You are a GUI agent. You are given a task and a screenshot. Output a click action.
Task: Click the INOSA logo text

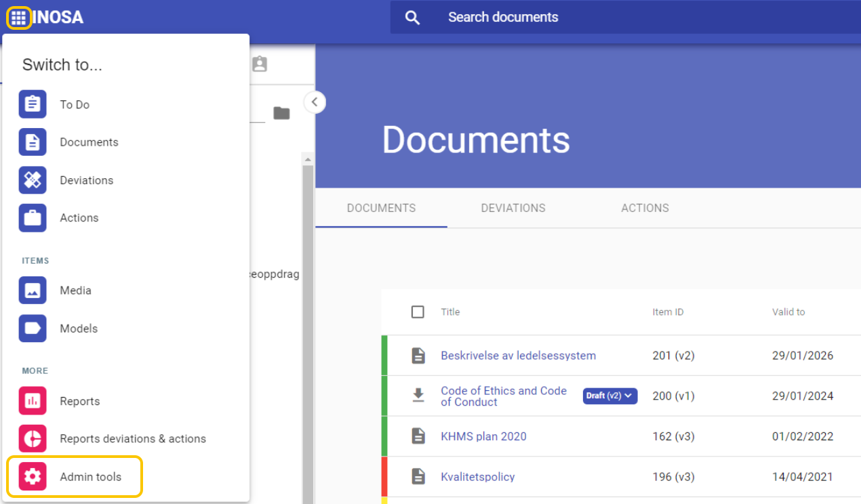tap(58, 18)
